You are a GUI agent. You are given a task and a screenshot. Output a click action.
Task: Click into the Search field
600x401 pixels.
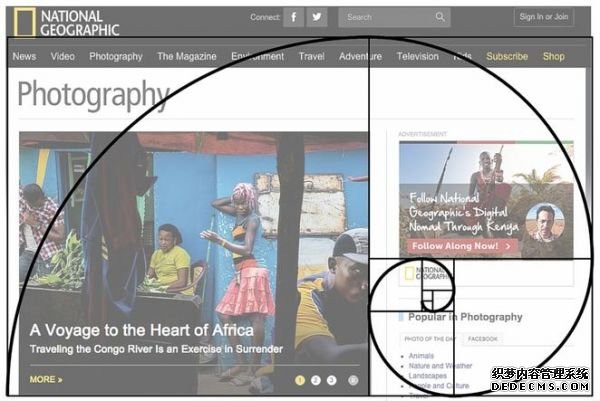[x=385, y=17]
